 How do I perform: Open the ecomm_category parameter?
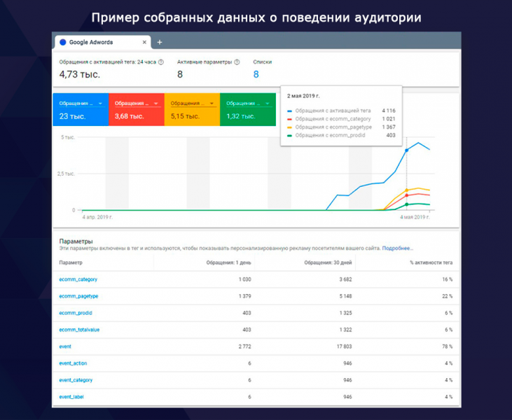click(78, 279)
